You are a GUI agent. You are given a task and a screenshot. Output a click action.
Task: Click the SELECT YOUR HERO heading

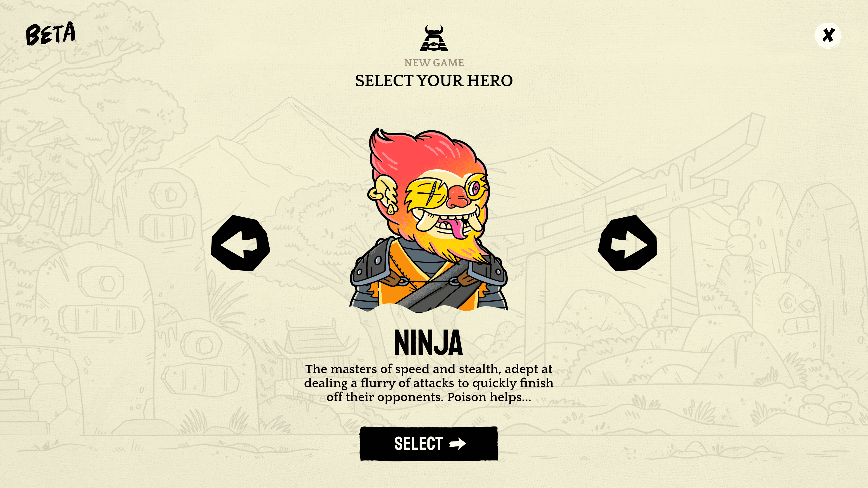tap(434, 80)
